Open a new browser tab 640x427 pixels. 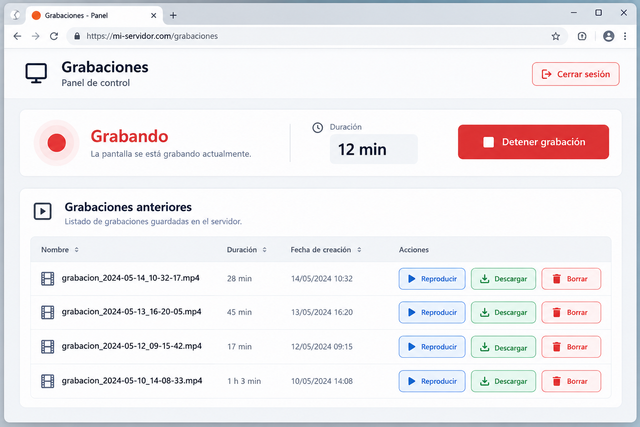click(x=173, y=16)
